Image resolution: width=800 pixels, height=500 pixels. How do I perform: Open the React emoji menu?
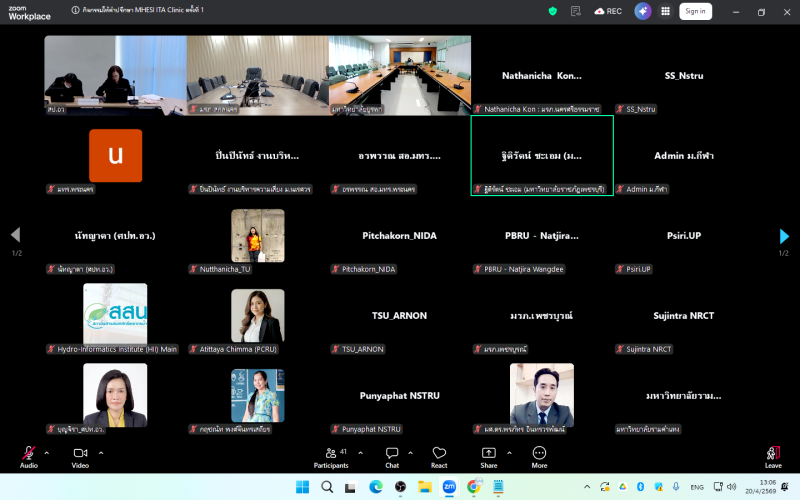(x=439, y=455)
